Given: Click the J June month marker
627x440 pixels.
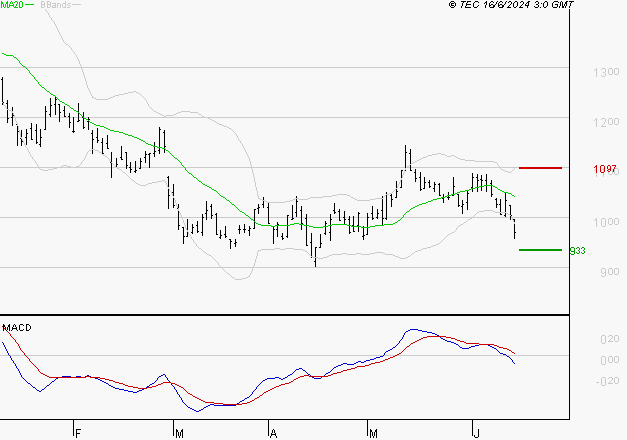Looking at the screenshot, I should click(476, 434).
